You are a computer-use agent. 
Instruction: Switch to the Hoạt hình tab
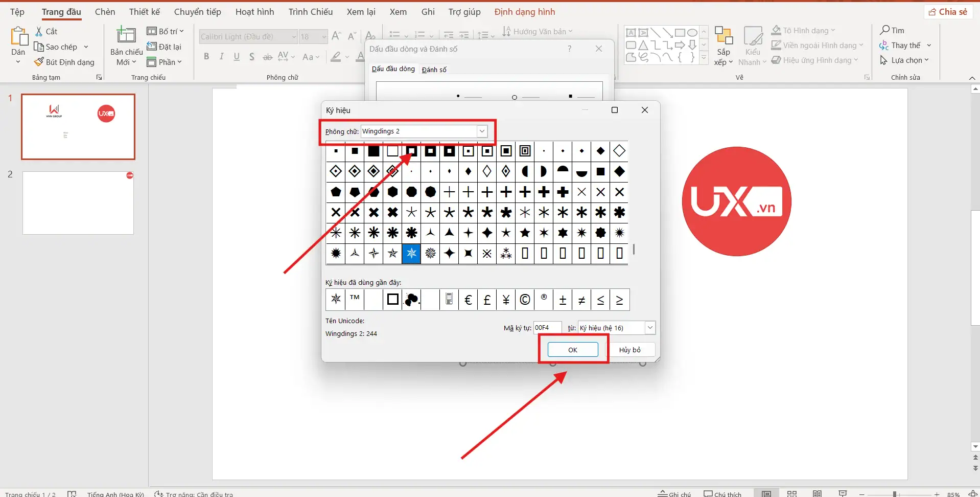click(255, 12)
